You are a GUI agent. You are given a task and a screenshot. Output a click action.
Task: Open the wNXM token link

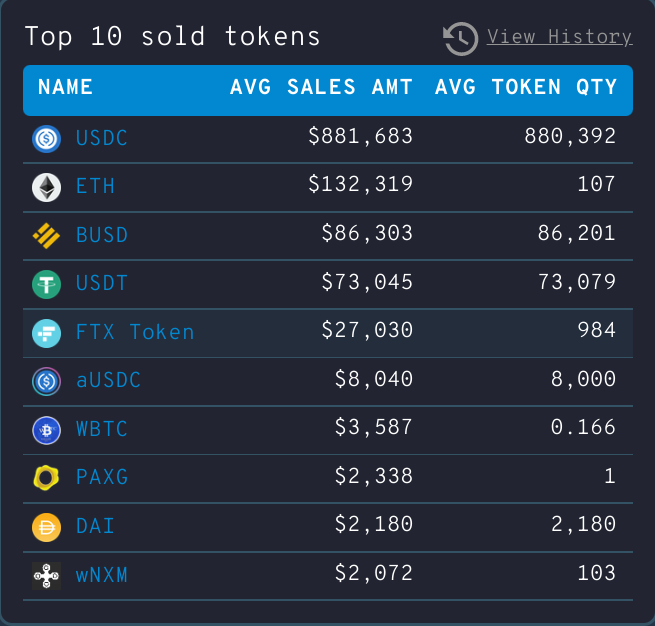pyautogui.click(x=102, y=575)
